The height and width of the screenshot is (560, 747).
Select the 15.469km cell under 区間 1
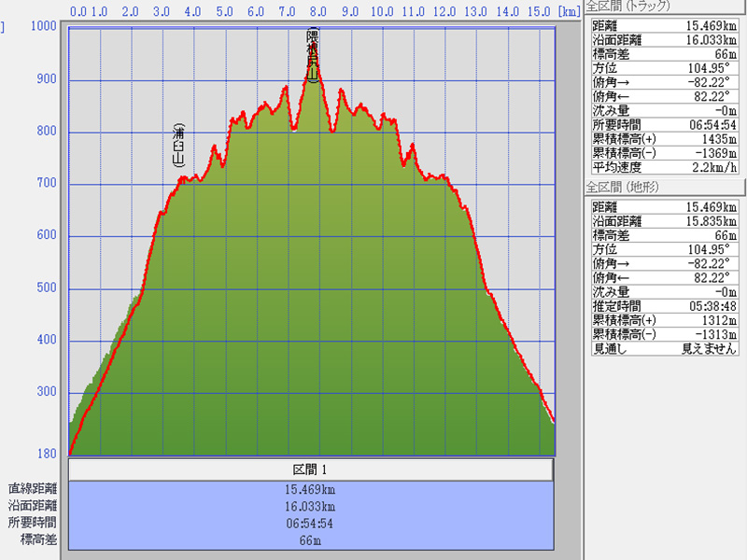(x=311, y=488)
